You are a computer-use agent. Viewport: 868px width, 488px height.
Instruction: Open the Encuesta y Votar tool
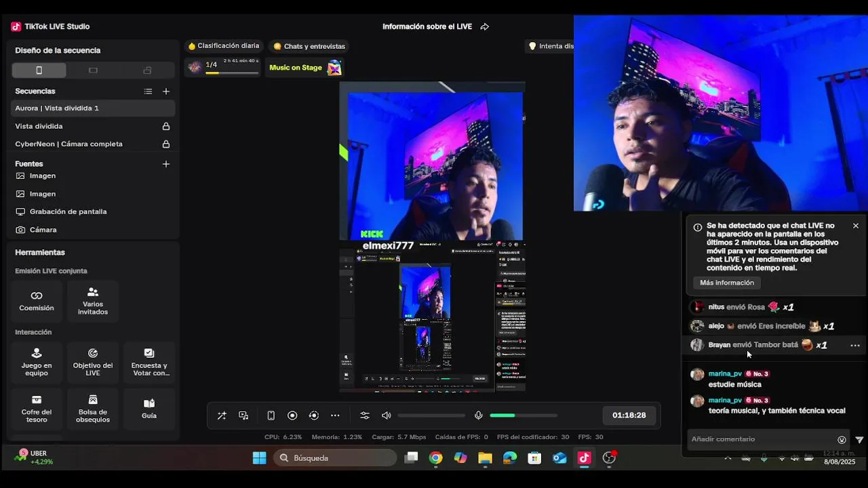149,363
